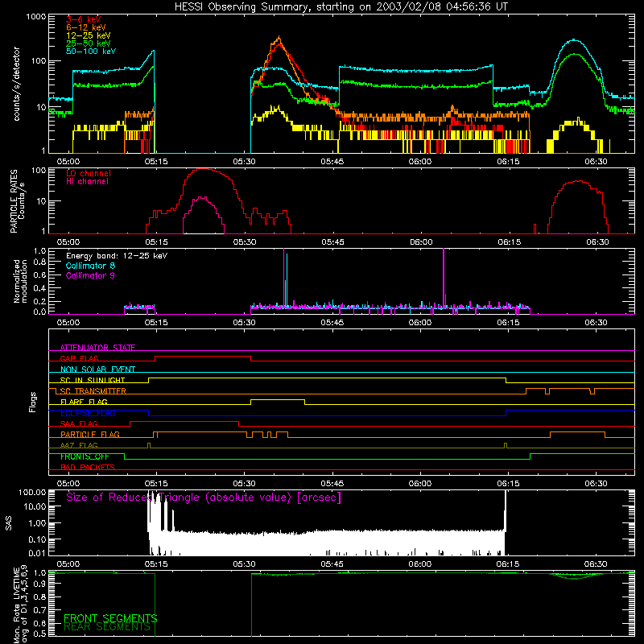Click the Energy band: 12-25 keV label
Viewport: 644px width, 644px height.
coord(117,256)
